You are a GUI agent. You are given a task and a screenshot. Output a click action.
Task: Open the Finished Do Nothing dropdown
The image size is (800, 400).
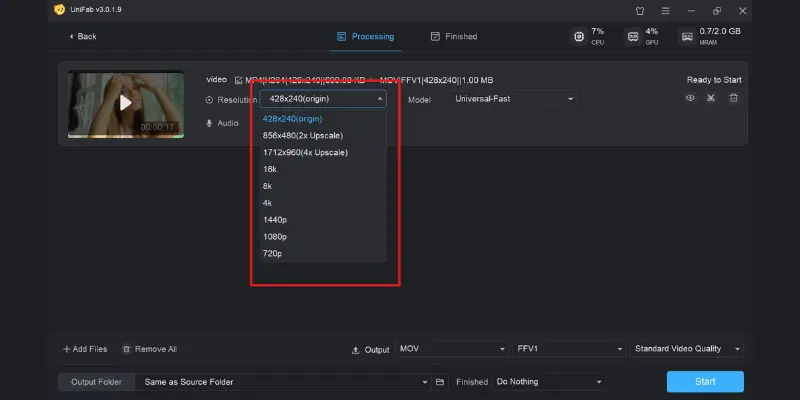549,382
